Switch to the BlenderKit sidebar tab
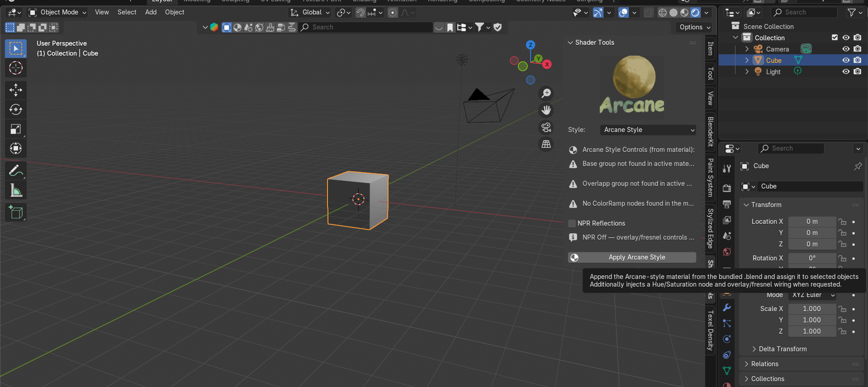This screenshot has width=868, height=387. tap(710, 132)
